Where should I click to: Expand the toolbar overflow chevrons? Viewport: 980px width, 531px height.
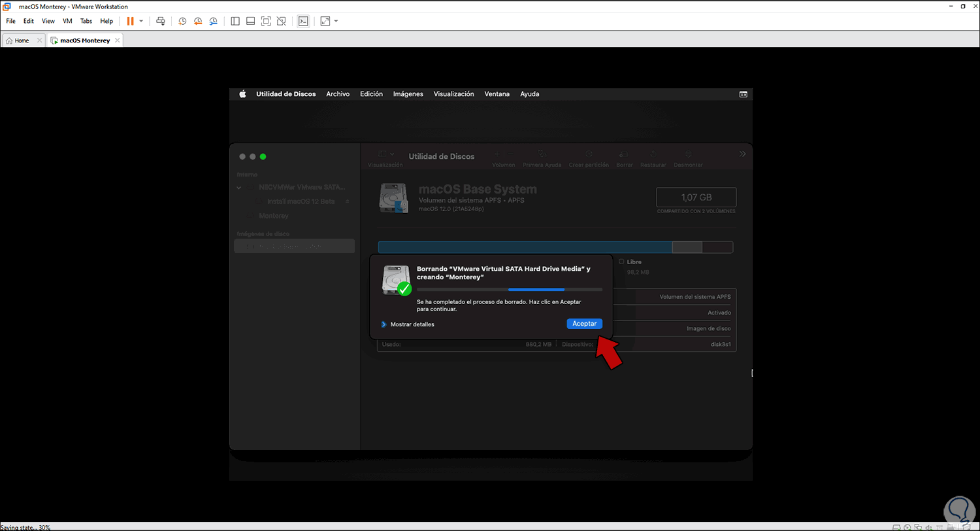click(x=742, y=154)
